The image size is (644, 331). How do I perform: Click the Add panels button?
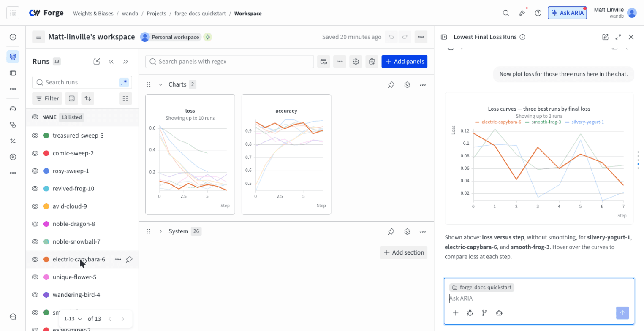click(405, 62)
